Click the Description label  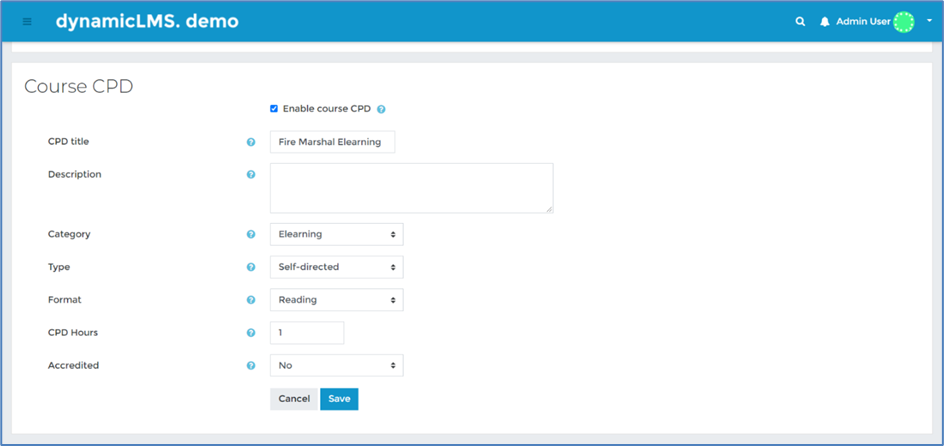click(75, 175)
